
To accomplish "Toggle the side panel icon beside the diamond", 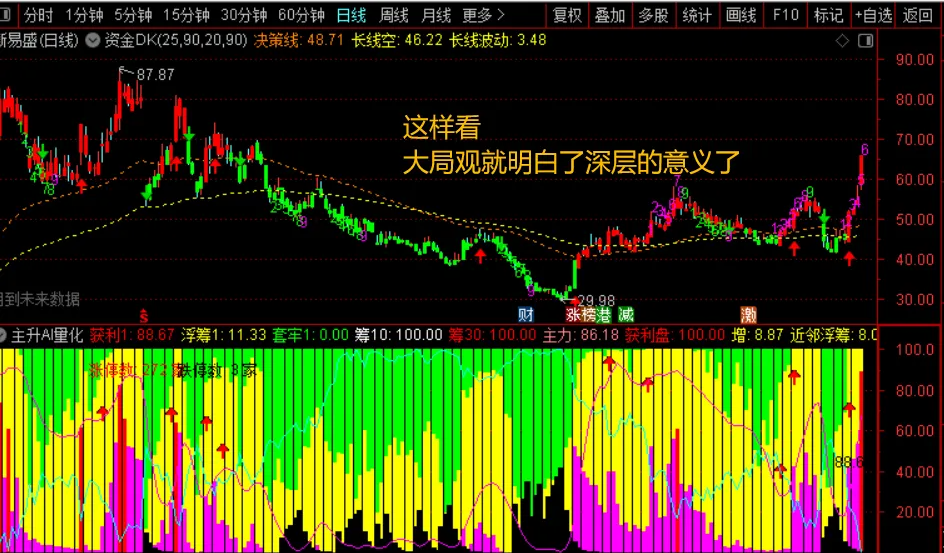I will pyautogui.click(x=865, y=41).
